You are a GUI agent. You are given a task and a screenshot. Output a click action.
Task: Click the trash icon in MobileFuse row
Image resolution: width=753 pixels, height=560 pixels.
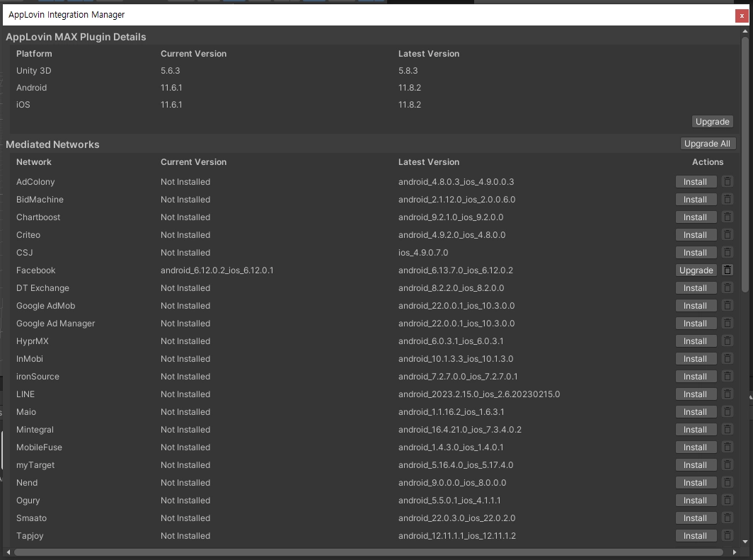coord(727,447)
